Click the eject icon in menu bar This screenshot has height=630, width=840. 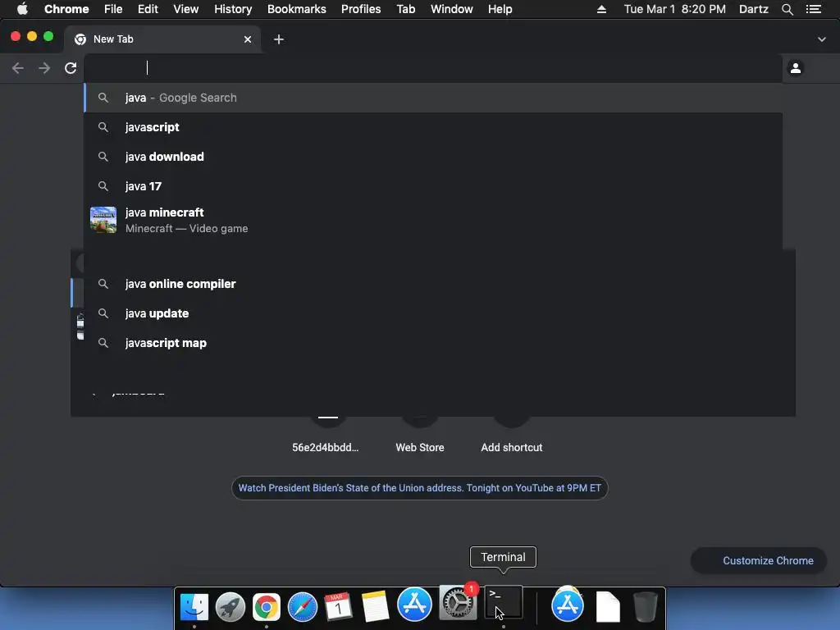pyautogui.click(x=601, y=9)
